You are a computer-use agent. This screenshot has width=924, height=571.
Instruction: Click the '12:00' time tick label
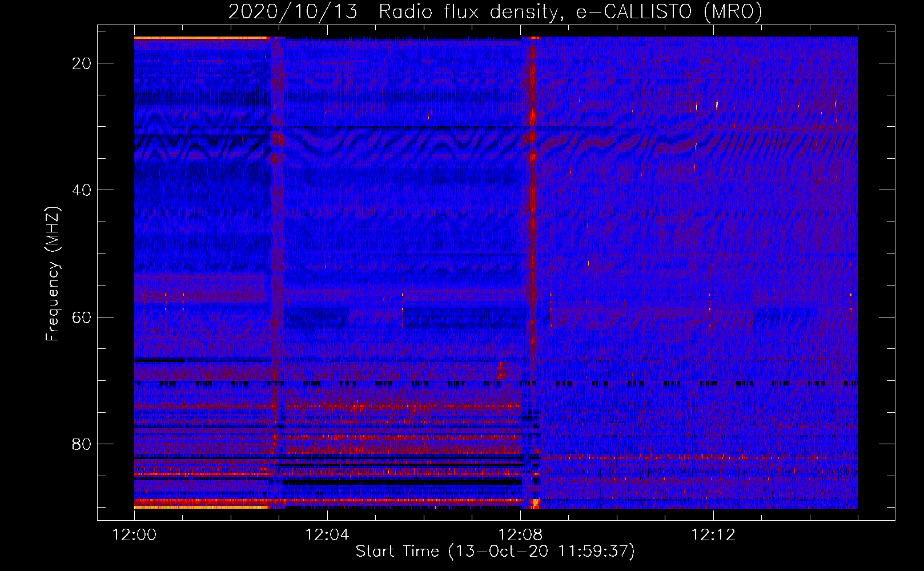134,535
